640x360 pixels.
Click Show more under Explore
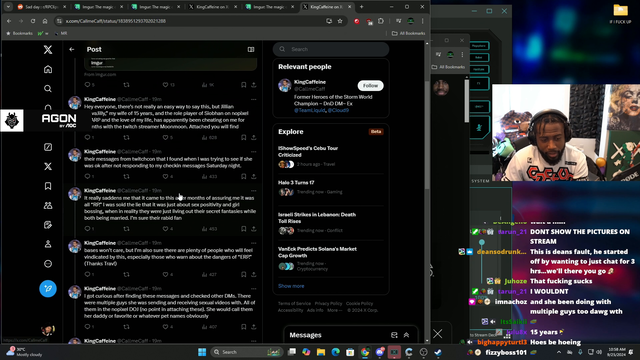coord(291,286)
